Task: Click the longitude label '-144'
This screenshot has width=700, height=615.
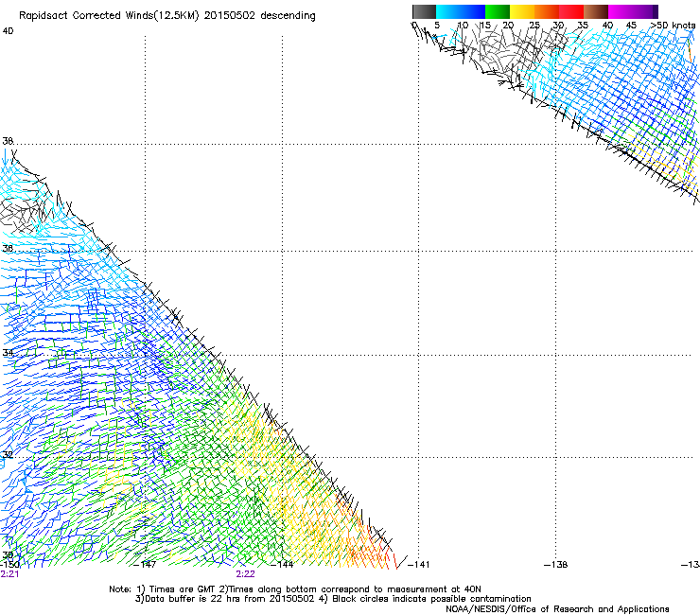Action: pos(282,565)
